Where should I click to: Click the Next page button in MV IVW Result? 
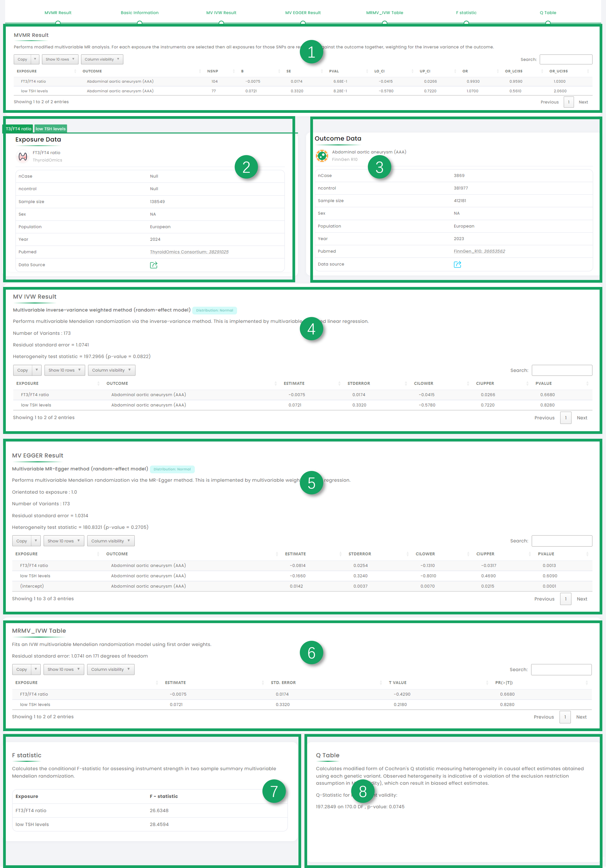click(581, 418)
